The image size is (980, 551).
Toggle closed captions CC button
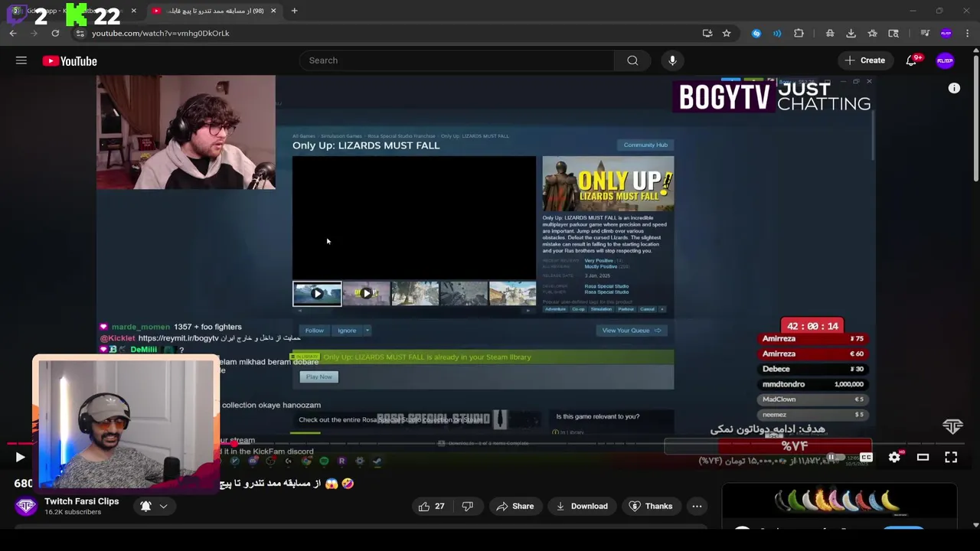[x=866, y=457]
